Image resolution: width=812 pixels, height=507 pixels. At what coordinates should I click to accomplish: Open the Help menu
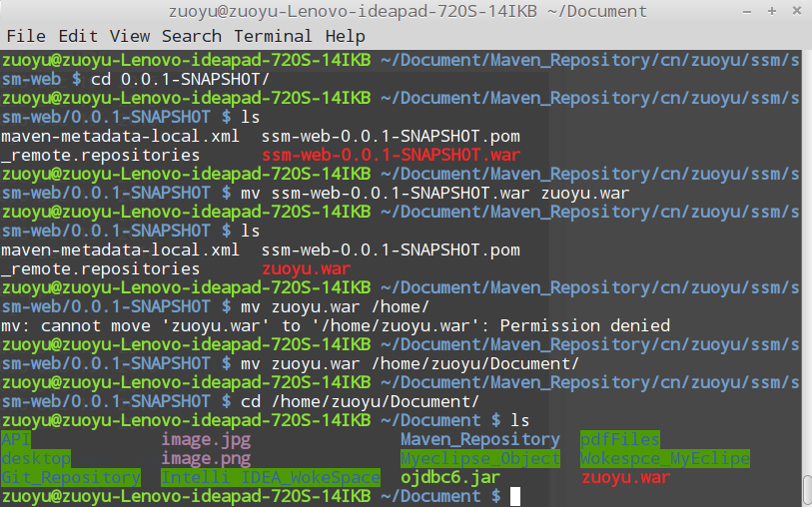tap(346, 36)
